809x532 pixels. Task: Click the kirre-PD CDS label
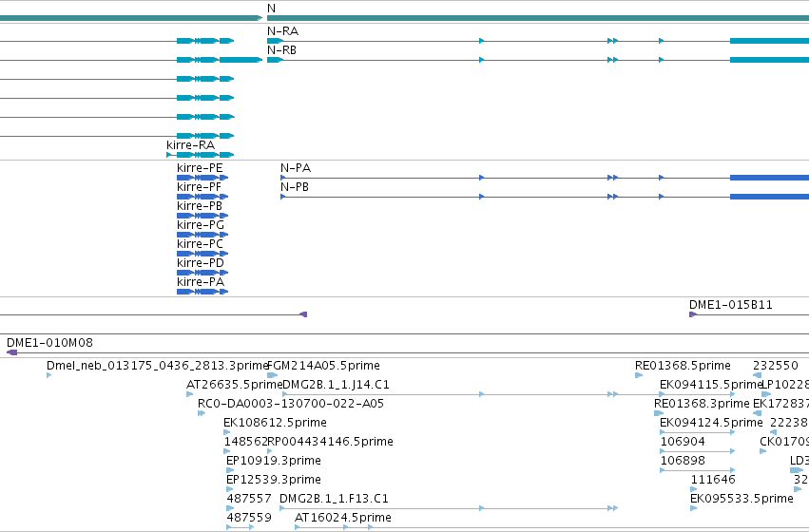(201, 263)
